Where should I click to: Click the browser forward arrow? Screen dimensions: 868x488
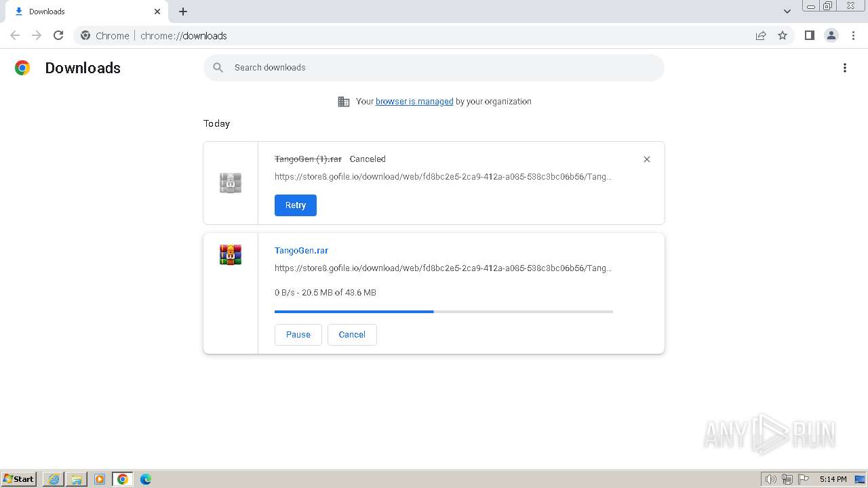(x=37, y=35)
